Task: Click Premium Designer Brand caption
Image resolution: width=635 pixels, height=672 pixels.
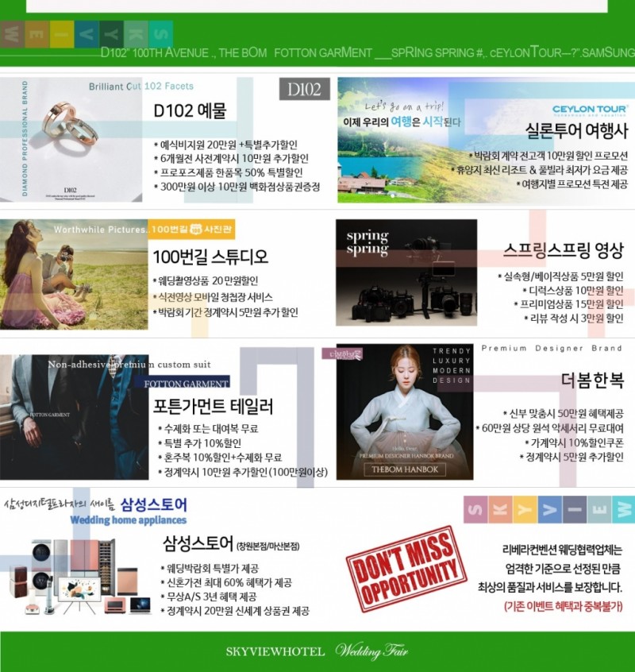Action: point(552,348)
